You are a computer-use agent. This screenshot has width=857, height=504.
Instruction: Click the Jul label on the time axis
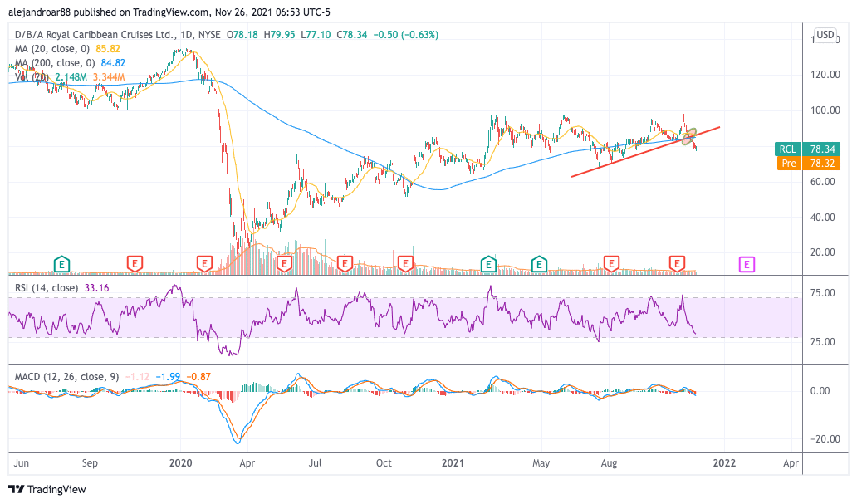click(x=315, y=463)
